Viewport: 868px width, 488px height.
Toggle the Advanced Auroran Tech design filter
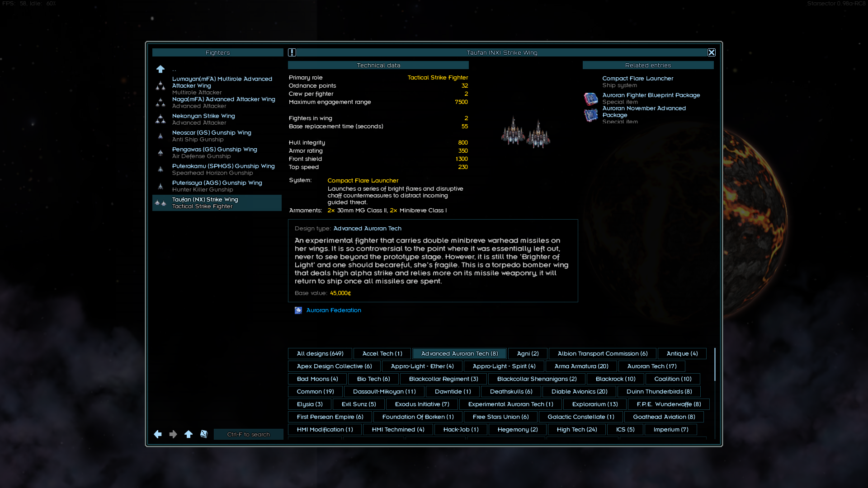coord(459,354)
